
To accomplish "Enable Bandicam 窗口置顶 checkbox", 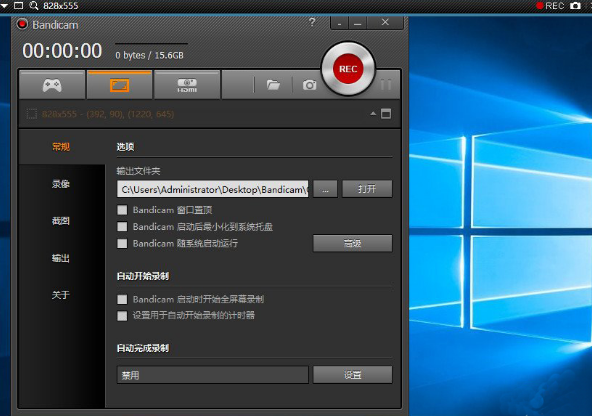I will tap(122, 210).
